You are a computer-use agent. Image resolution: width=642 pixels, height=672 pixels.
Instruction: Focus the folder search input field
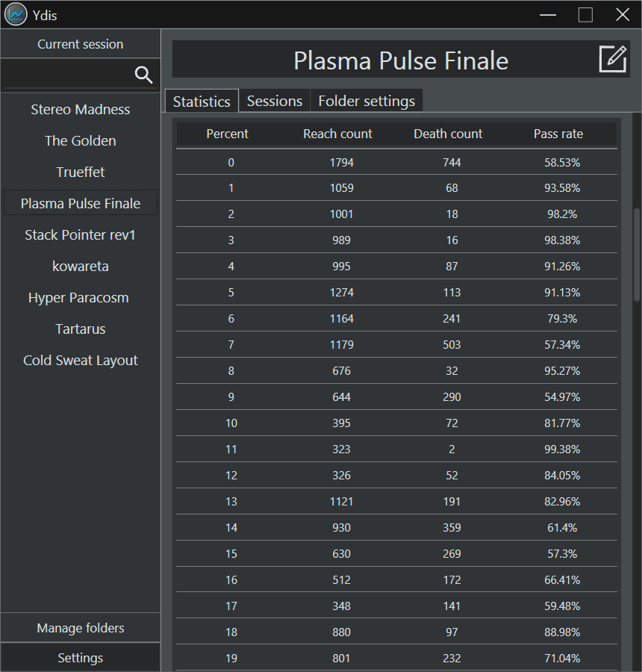click(69, 75)
